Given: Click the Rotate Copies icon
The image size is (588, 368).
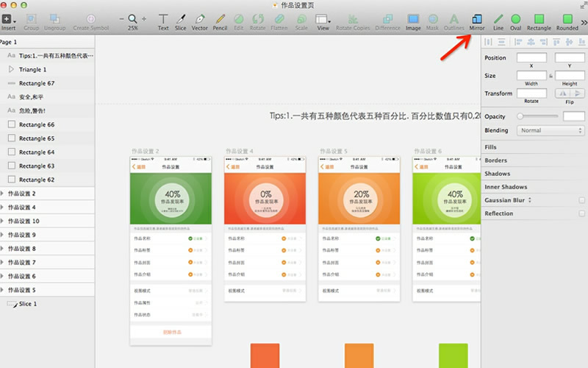Looking at the screenshot, I should pyautogui.click(x=353, y=19).
